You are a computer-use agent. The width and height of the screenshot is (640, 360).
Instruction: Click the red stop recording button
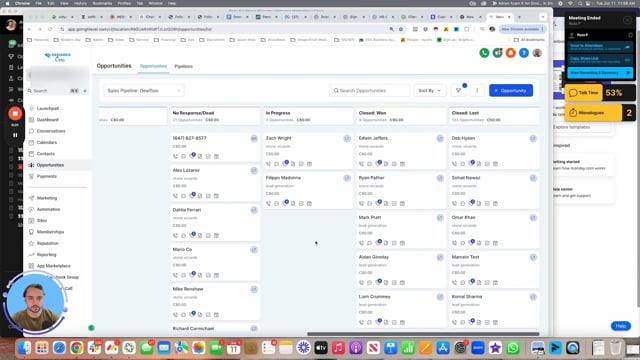click(x=15, y=113)
